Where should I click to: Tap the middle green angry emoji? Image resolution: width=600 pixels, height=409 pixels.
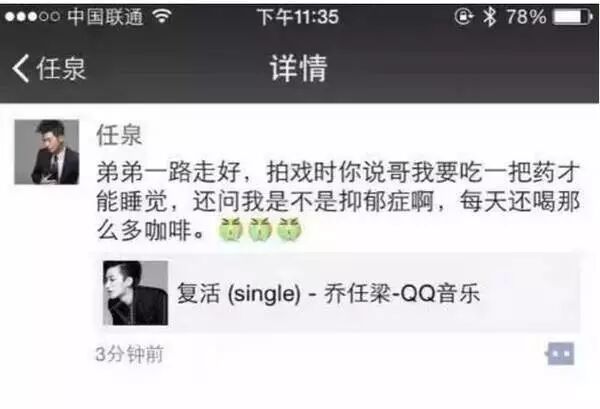pos(260,230)
